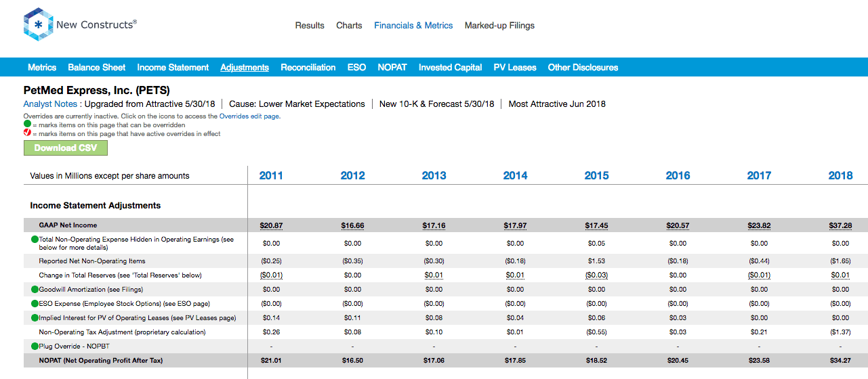Click 2018 GAAP Net Income value $37.28
The height and width of the screenshot is (379, 868).
click(840, 225)
